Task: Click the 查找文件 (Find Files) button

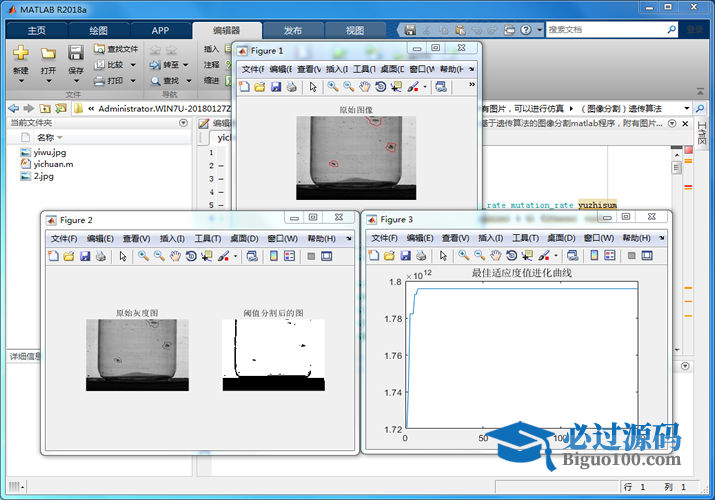Action: (116, 49)
